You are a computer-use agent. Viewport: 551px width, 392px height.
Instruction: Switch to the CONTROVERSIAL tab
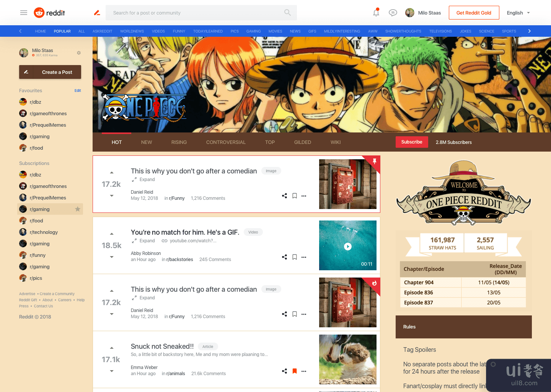click(226, 142)
